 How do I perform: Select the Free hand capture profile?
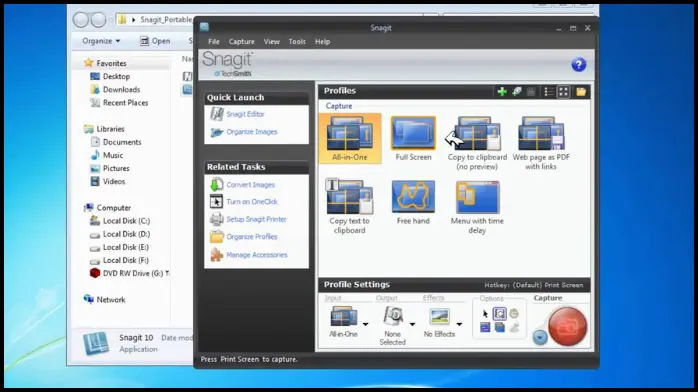413,202
